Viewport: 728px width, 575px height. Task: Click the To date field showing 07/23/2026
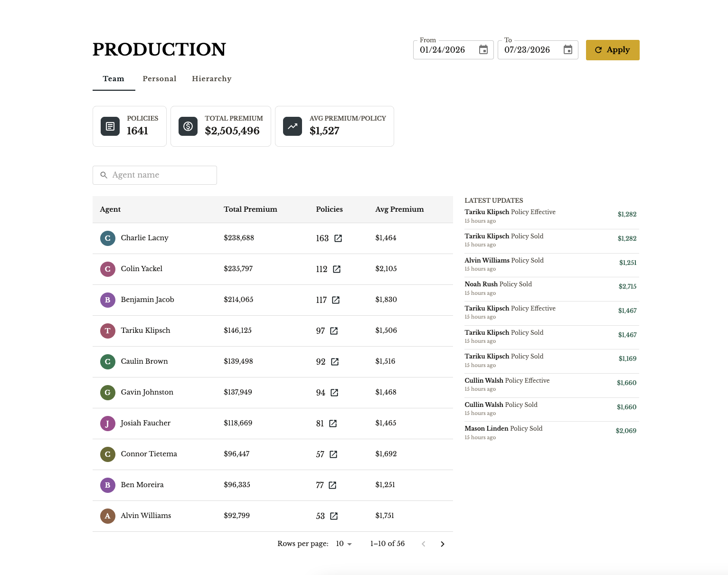point(538,50)
